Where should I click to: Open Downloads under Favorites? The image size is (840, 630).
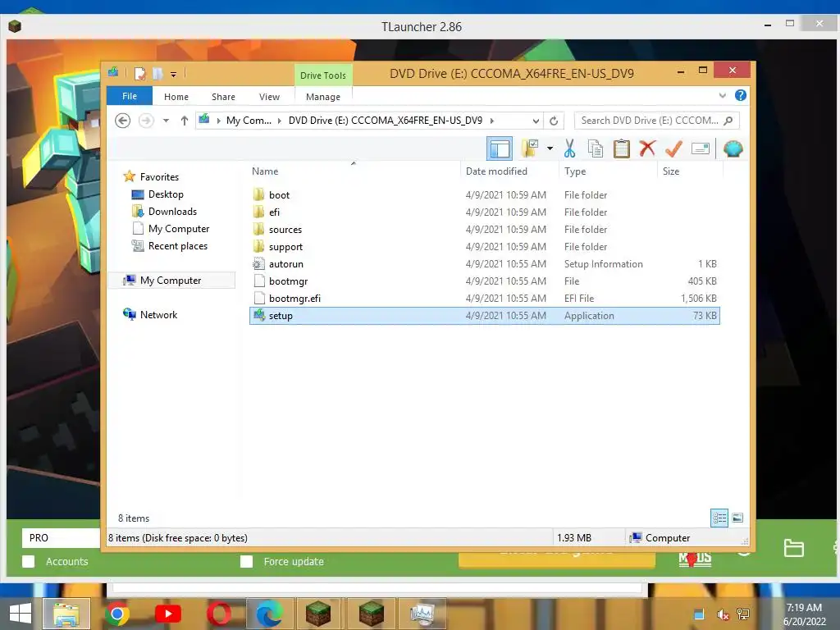(172, 212)
